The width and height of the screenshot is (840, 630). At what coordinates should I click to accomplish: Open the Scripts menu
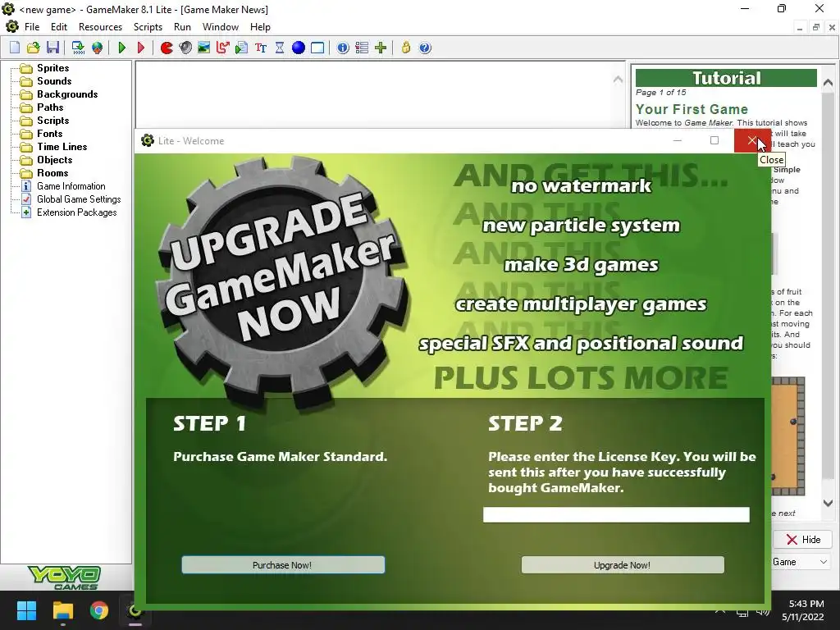[148, 27]
